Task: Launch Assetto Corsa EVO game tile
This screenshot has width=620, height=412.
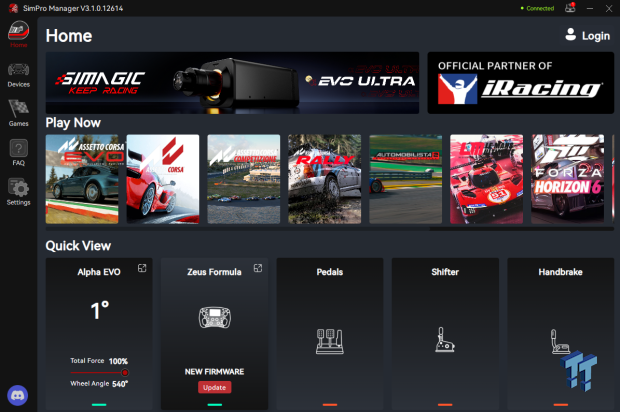Action: pos(82,179)
